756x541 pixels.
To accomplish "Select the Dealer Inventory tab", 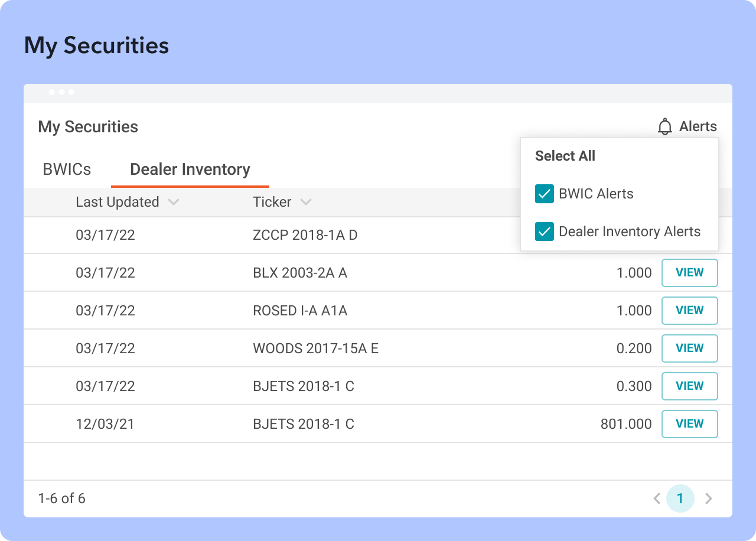I will tap(190, 170).
